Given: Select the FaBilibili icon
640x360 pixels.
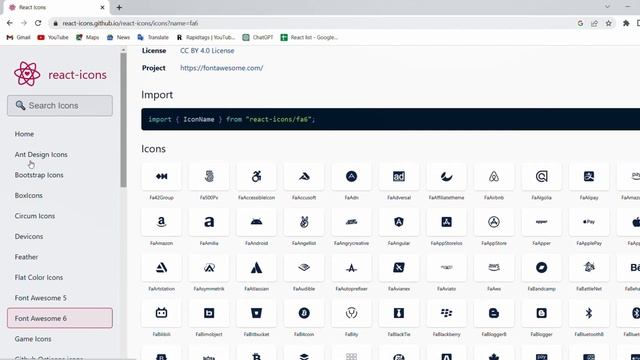Looking at the screenshot, I should tap(162, 313).
